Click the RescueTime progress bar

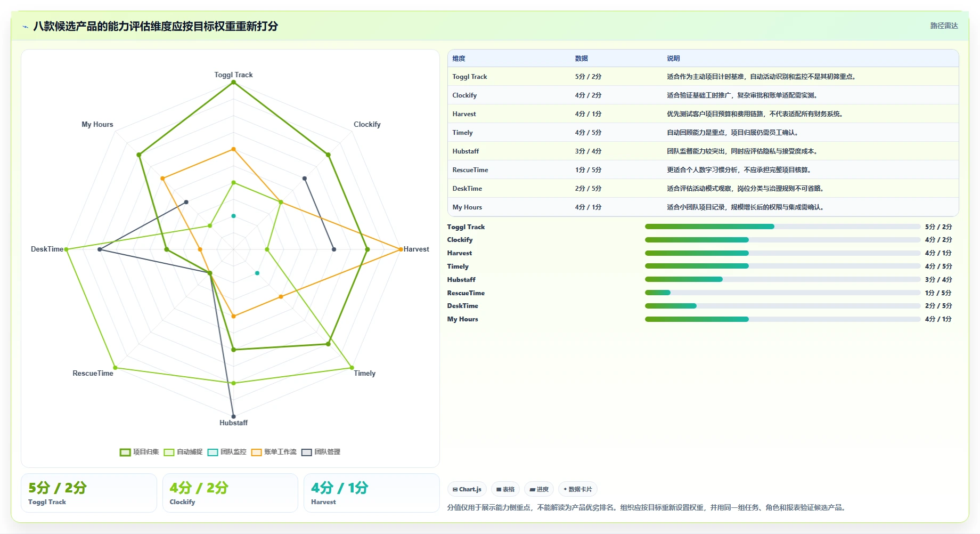tap(782, 293)
